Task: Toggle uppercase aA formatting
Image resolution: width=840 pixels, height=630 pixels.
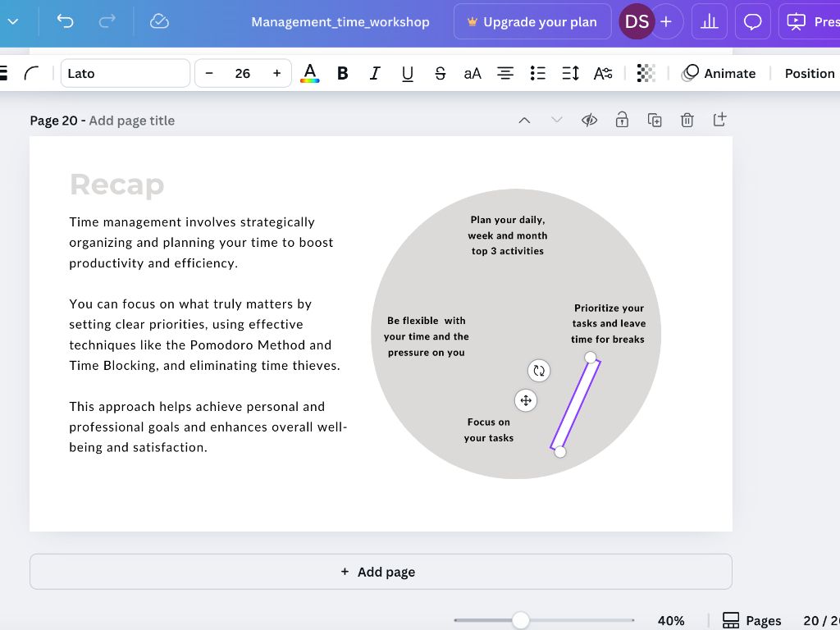Action: 472,73
